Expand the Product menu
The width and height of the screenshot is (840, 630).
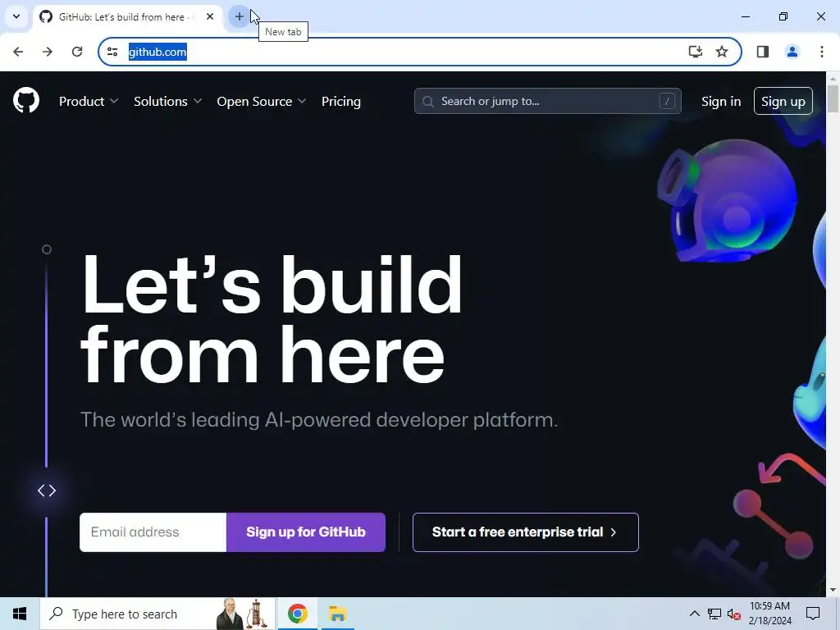coord(89,101)
